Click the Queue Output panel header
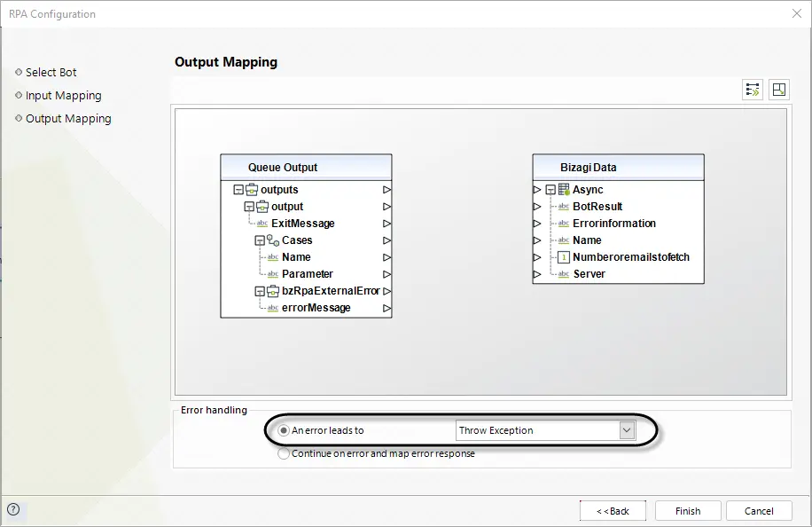812x527 pixels. click(x=306, y=168)
